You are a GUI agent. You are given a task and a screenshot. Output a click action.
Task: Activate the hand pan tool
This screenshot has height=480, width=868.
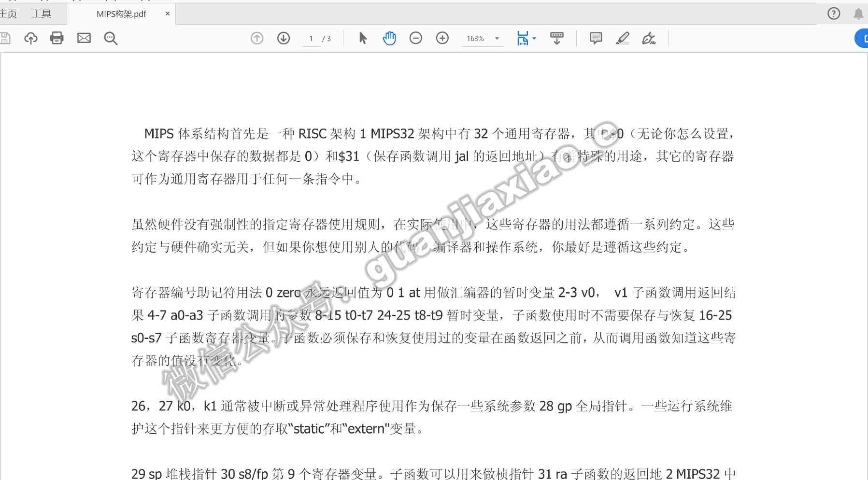(389, 38)
